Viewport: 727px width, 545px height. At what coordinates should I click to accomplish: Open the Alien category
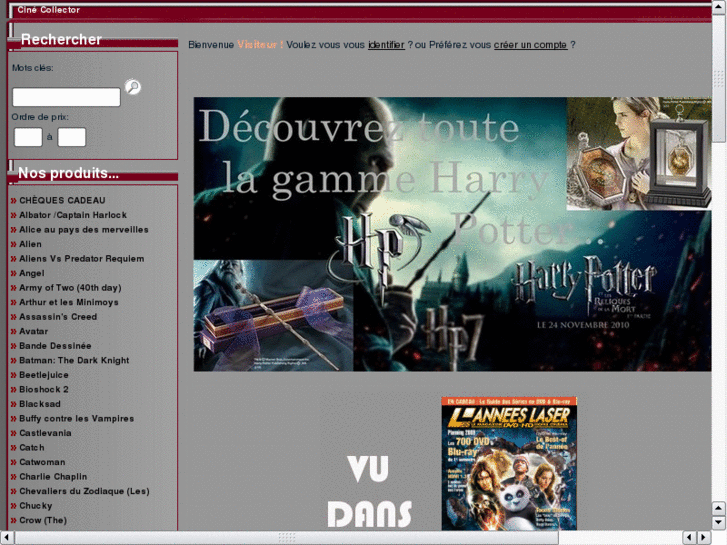(x=30, y=244)
